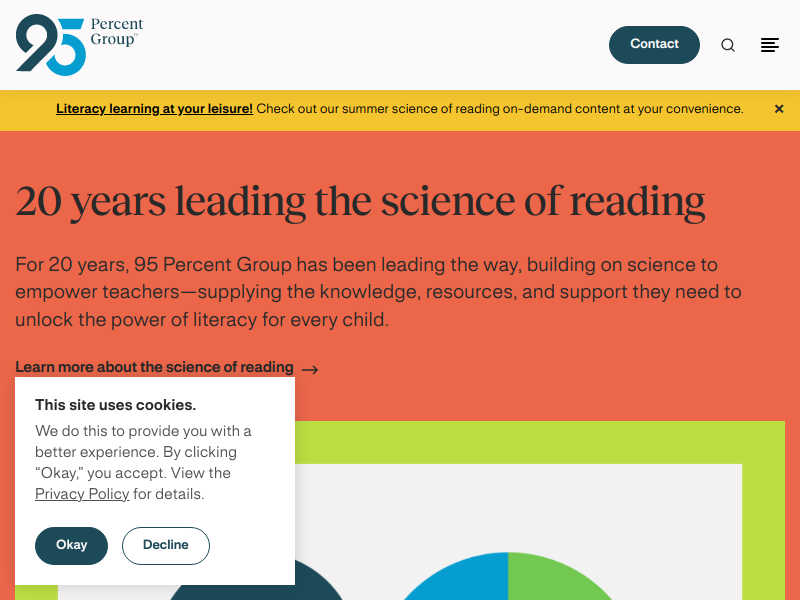Image resolution: width=800 pixels, height=600 pixels.
Task: Decline cookies in the consent popup
Action: 166,545
